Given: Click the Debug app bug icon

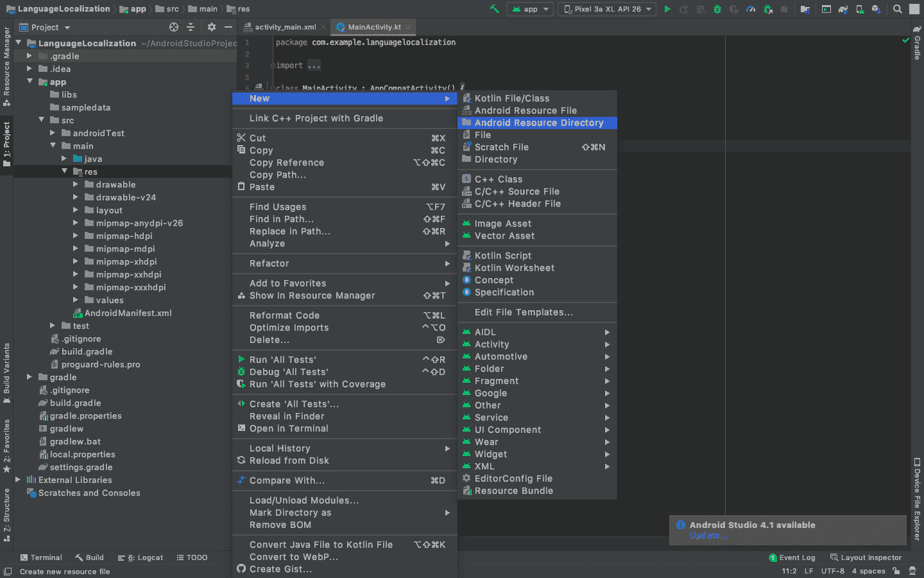Looking at the screenshot, I should [717, 9].
